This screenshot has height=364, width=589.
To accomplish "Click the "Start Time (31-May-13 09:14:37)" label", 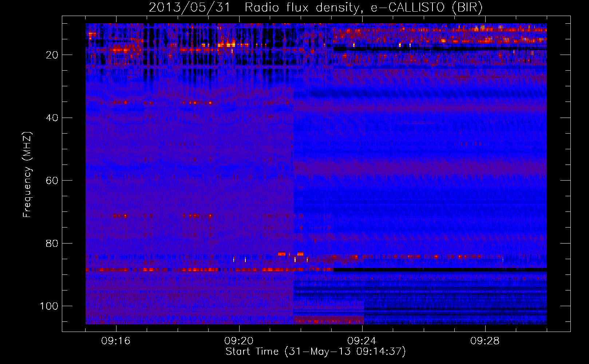I will click(316, 352).
